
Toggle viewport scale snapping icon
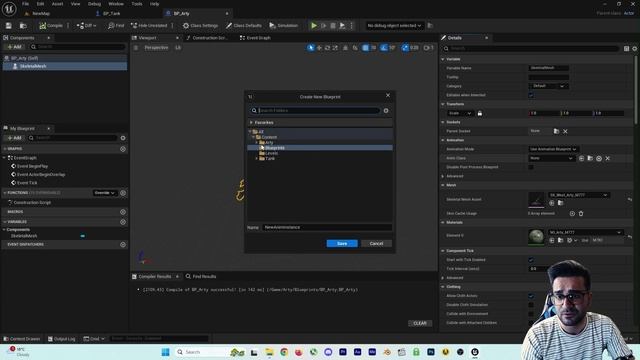click(x=405, y=48)
